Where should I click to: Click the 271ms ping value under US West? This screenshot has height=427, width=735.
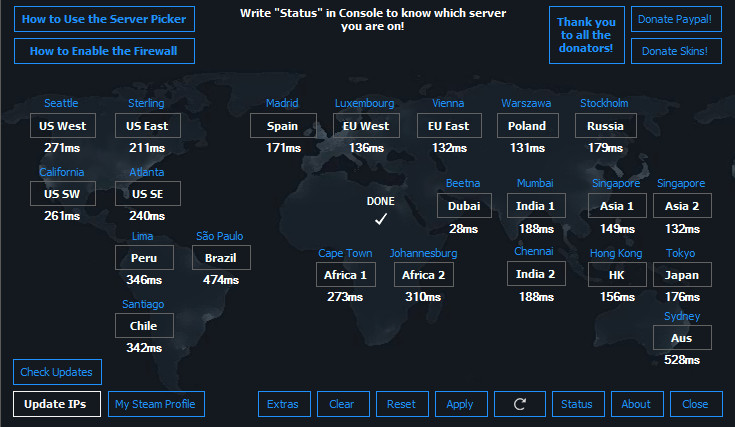point(62,148)
